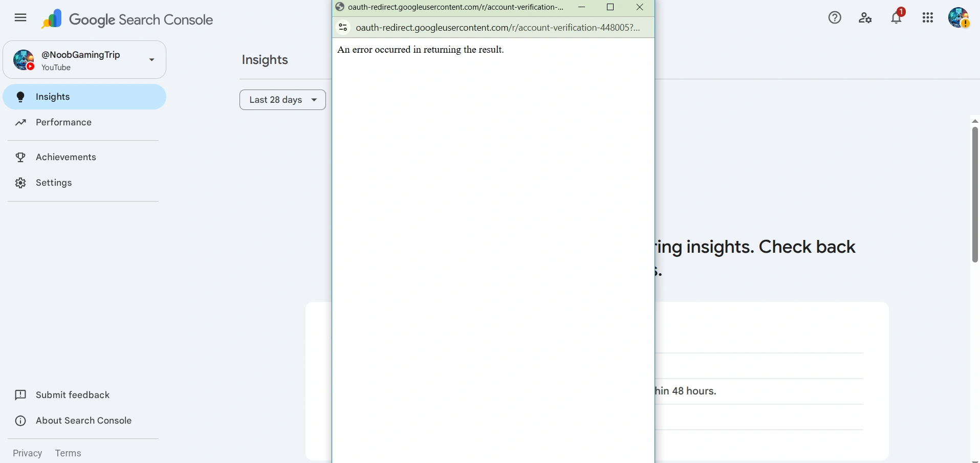View site information icon in popup address bar
Viewport: 980px width, 463px height.
pos(343,27)
